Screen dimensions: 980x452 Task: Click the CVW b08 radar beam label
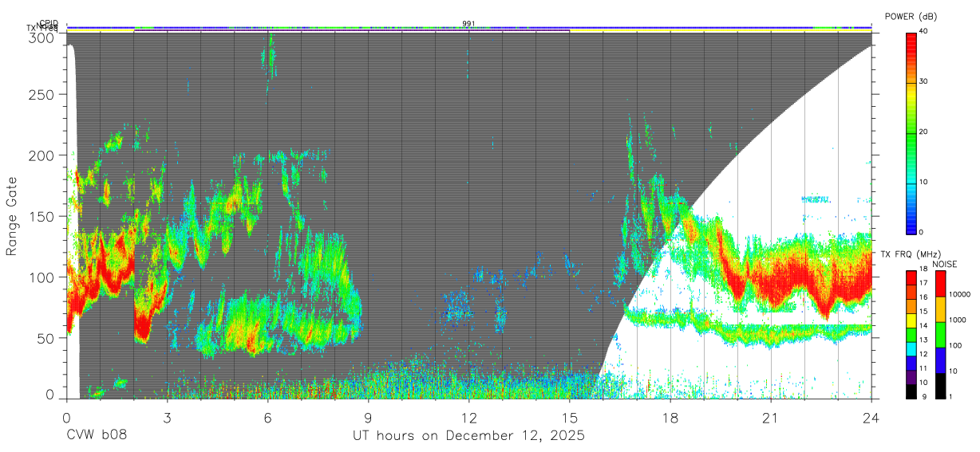click(97, 435)
